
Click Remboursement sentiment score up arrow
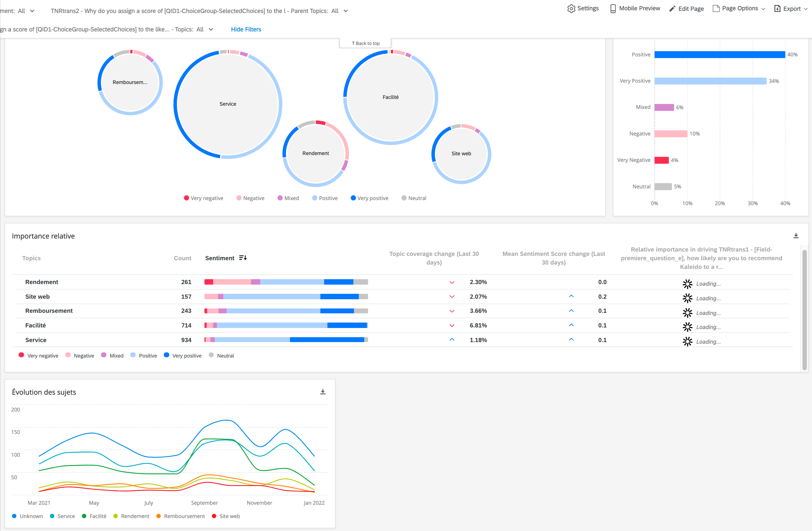coord(571,310)
